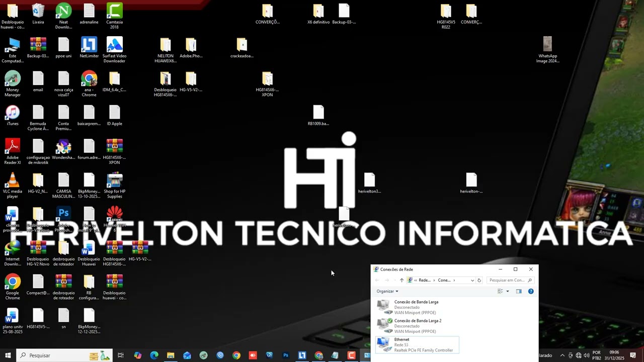This screenshot has height=362, width=644.
Task: Open Adobe Photoshop desktop shortcut
Action: [63, 219]
